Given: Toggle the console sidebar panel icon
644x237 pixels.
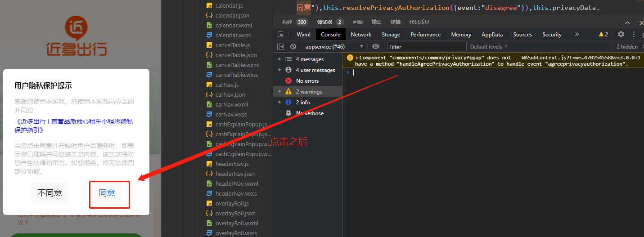Looking at the screenshot, I should [280, 46].
